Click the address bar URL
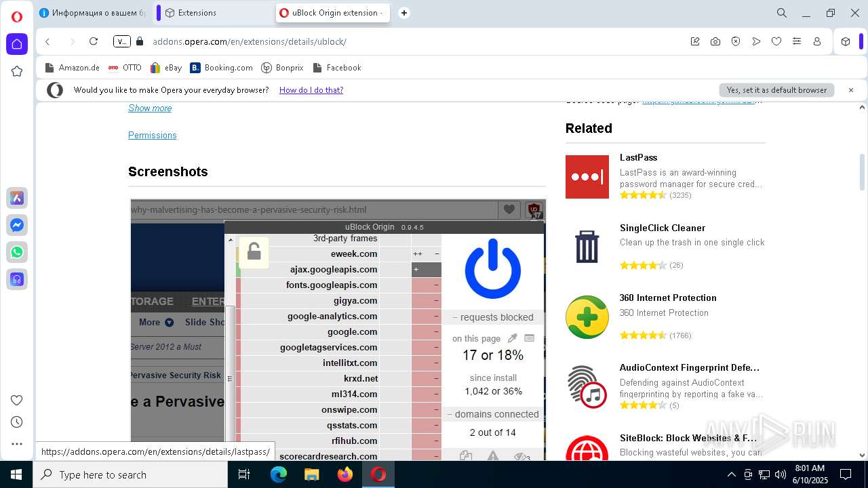Screen dimensions: 868x488 tap(250, 41)
